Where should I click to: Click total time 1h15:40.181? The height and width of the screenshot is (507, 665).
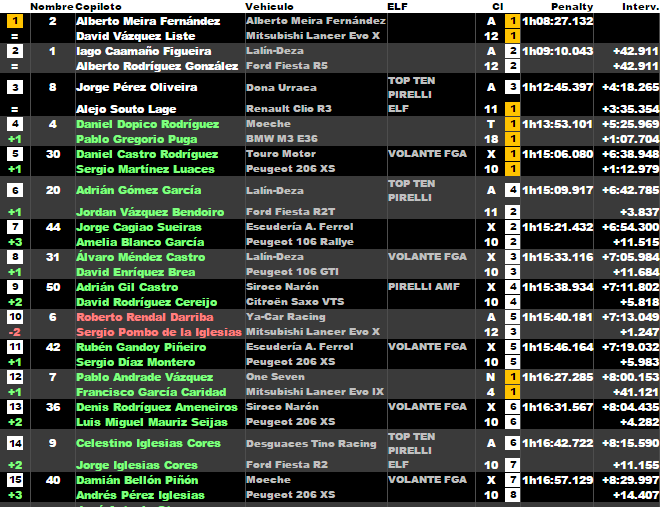click(557, 317)
